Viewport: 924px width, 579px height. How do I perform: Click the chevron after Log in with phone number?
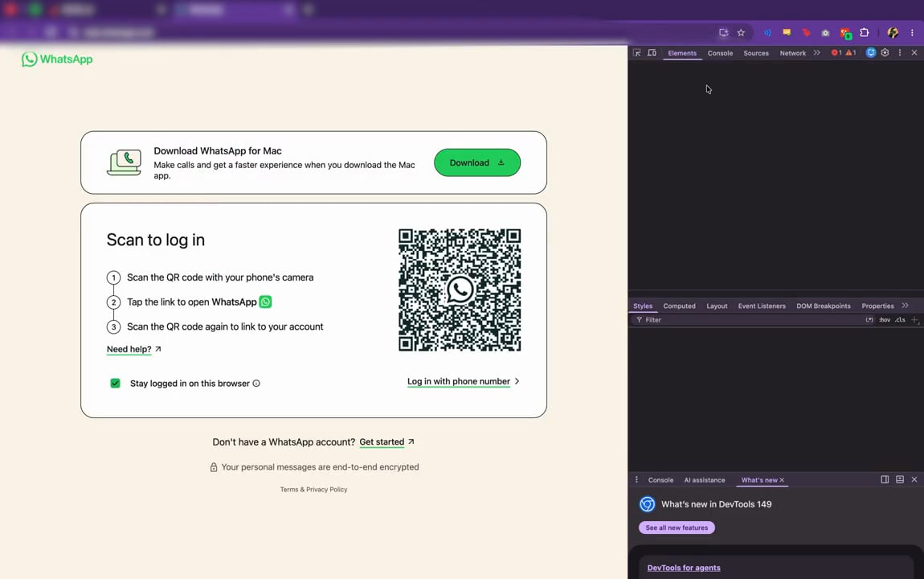click(x=517, y=381)
